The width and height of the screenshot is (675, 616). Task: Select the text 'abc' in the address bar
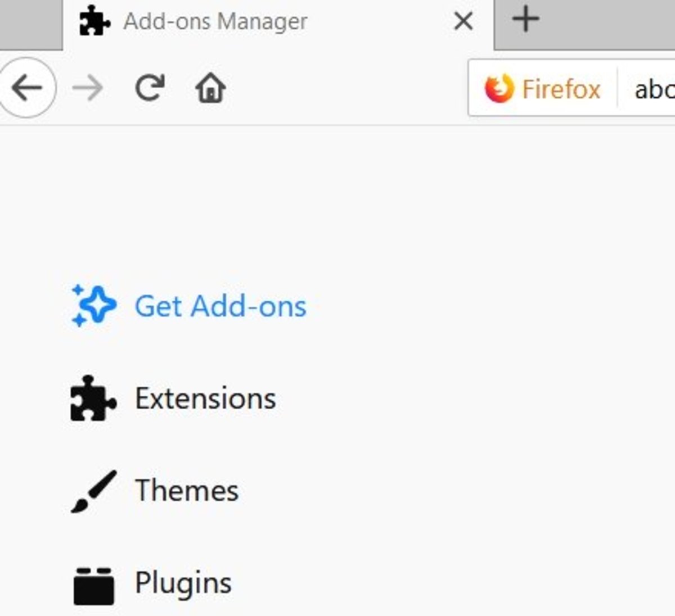(x=654, y=90)
